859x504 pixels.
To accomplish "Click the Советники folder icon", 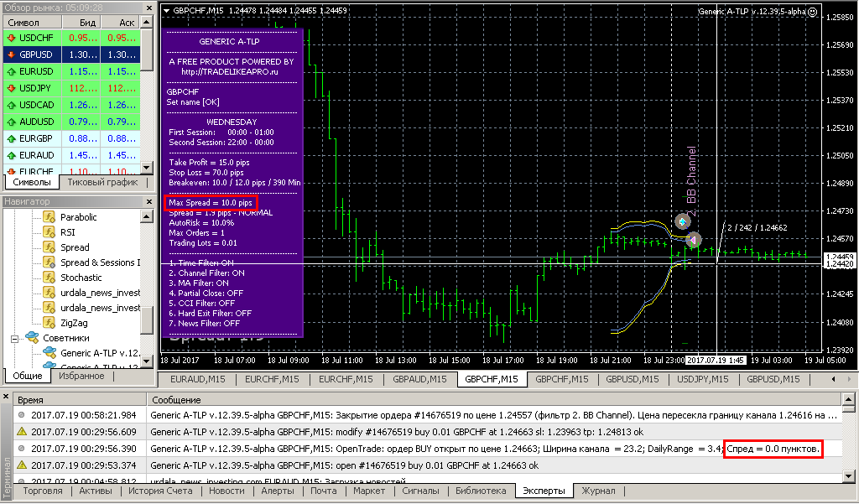I will [x=32, y=337].
